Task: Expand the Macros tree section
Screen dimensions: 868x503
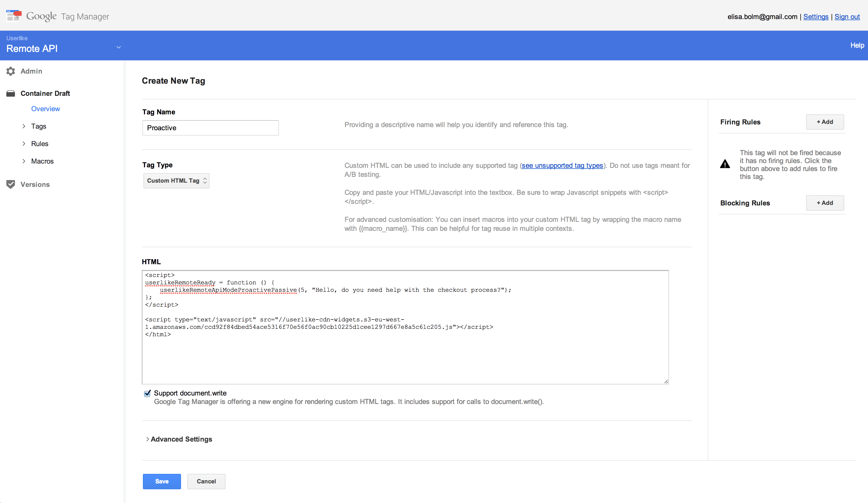Action: (x=24, y=161)
